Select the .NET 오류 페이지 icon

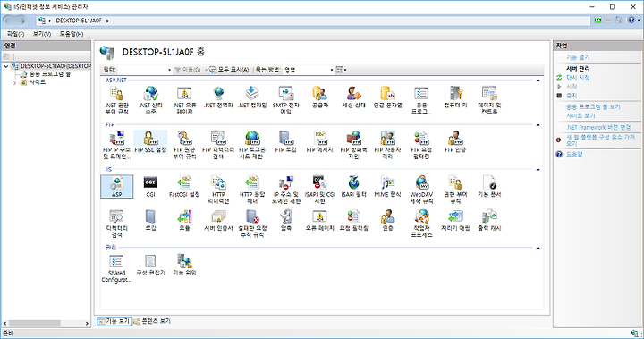point(184,100)
